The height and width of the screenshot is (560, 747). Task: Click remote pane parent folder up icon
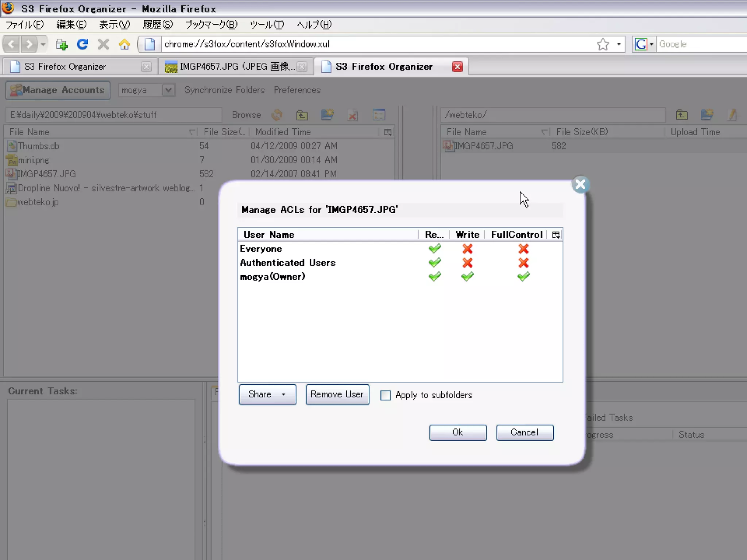682,115
